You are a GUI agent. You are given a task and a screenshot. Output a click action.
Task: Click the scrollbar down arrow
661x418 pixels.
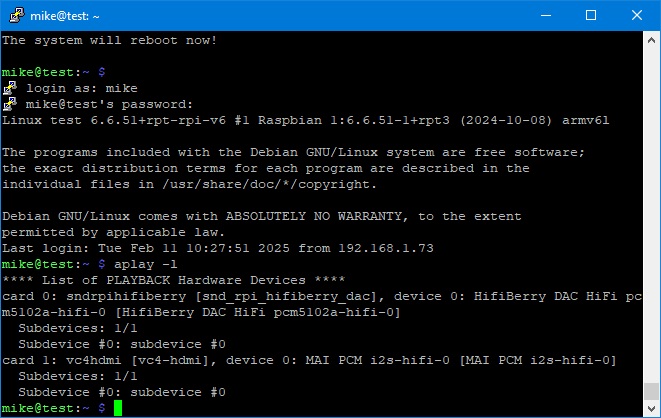(651, 408)
